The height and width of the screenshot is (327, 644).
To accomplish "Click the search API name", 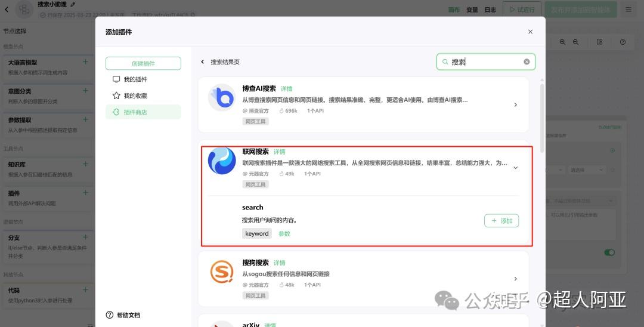I will coord(253,208).
